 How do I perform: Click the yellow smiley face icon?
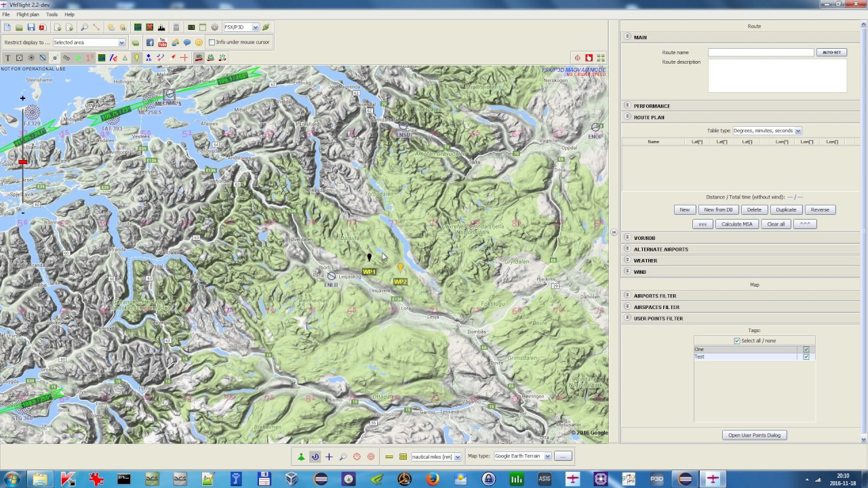coord(199,42)
